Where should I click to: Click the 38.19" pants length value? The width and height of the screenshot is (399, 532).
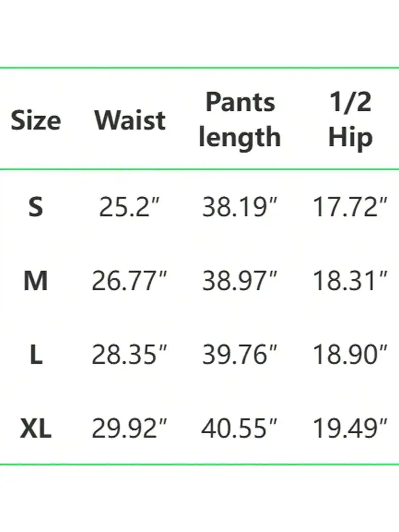pos(239,207)
